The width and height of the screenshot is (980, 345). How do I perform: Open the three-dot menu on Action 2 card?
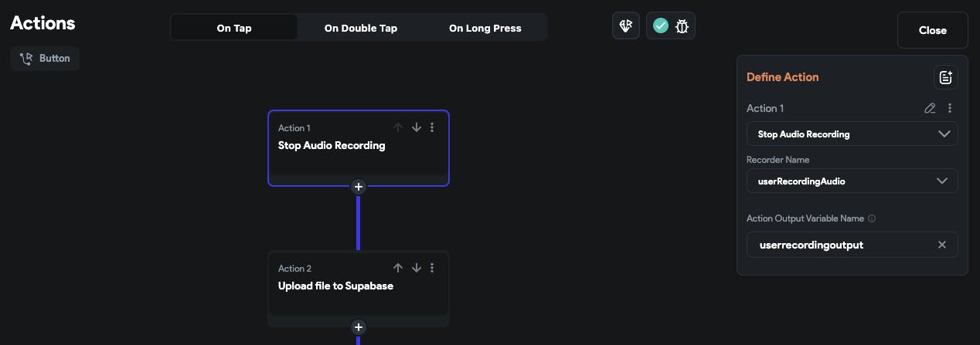(x=433, y=268)
